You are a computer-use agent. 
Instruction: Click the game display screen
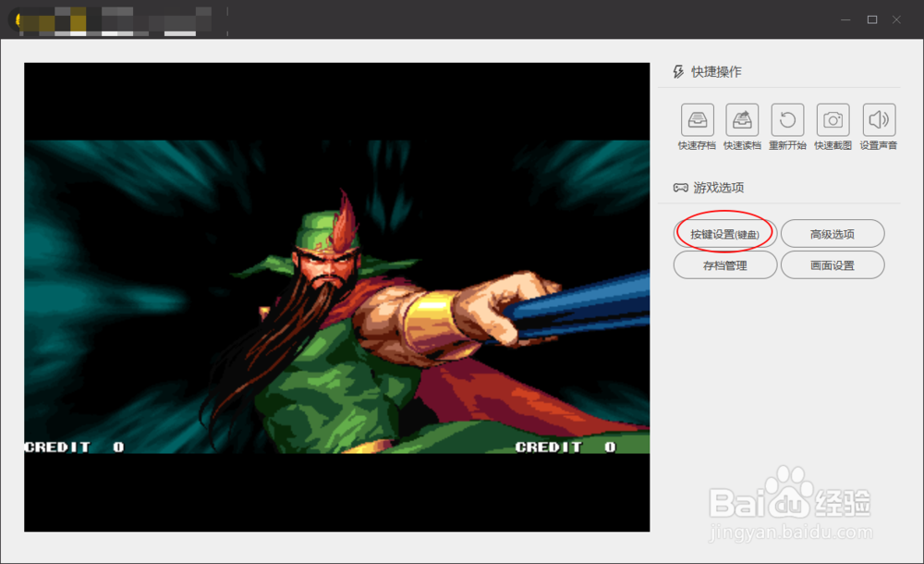click(x=337, y=298)
